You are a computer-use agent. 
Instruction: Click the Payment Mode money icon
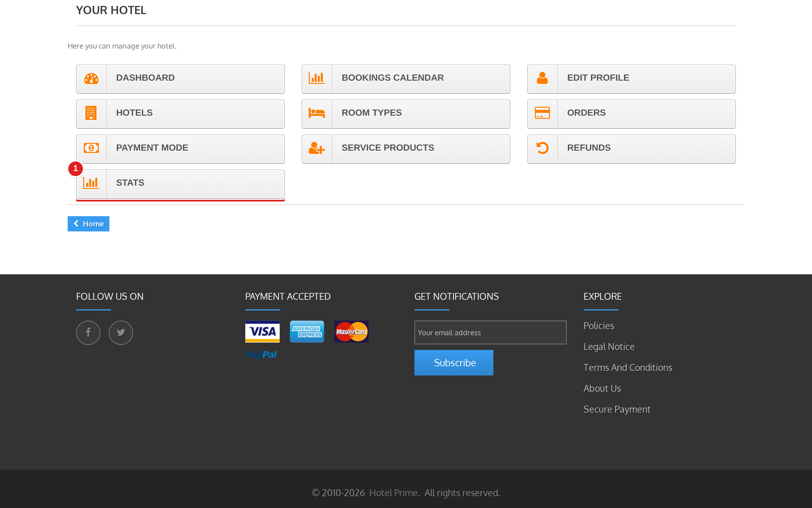coord(91,148)
